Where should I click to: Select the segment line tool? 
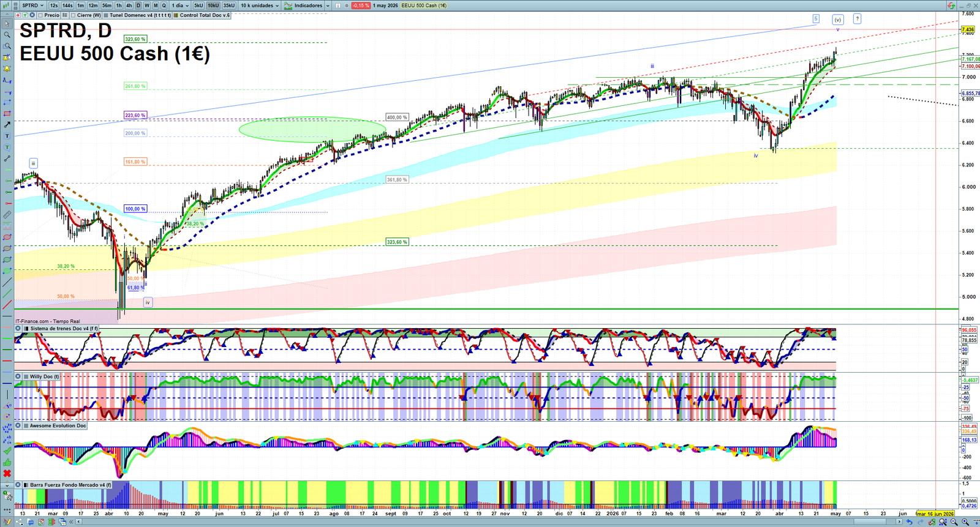tap(7, 159)
